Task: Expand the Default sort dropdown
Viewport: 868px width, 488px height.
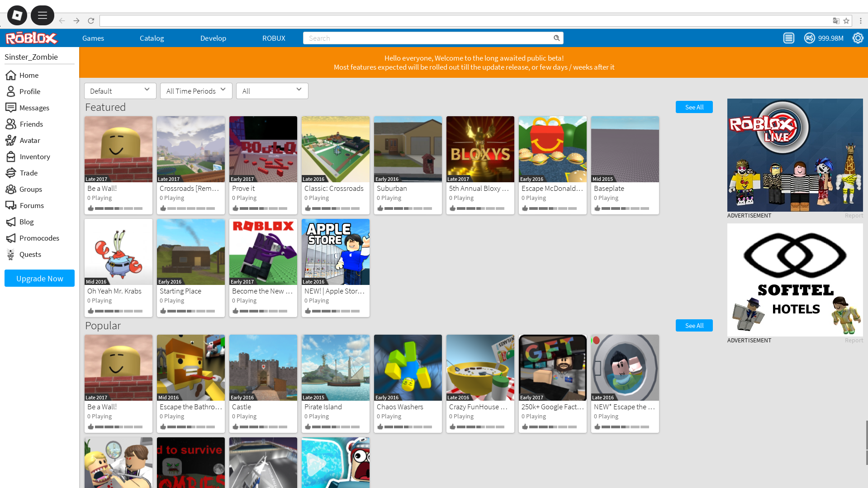Action: point(120,91)
